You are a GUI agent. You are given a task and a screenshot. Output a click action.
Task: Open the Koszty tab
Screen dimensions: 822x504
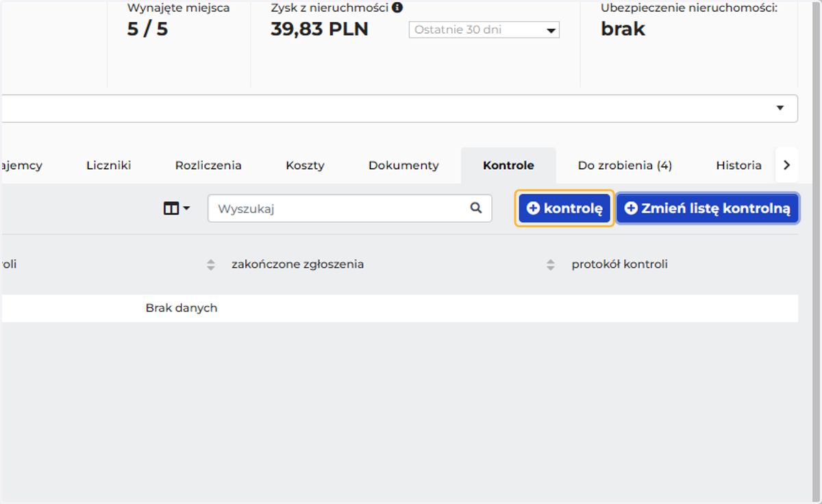[x=305, y=165]
